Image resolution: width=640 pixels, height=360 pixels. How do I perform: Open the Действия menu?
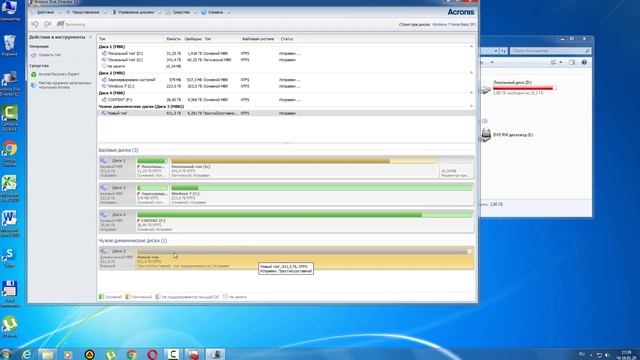tap(45, 12)
